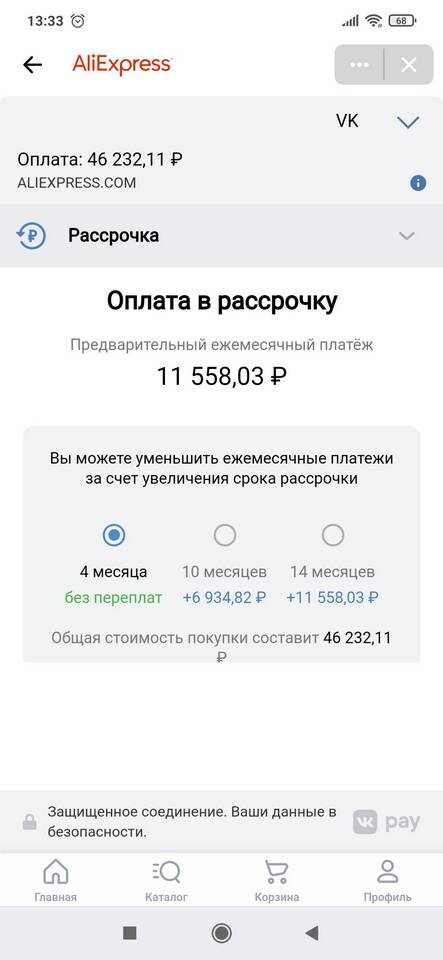The width and height of the screenshot is (443, 960).
Task: Collapse the Рассрочка section chevron
Action: [x=407, y=236]
